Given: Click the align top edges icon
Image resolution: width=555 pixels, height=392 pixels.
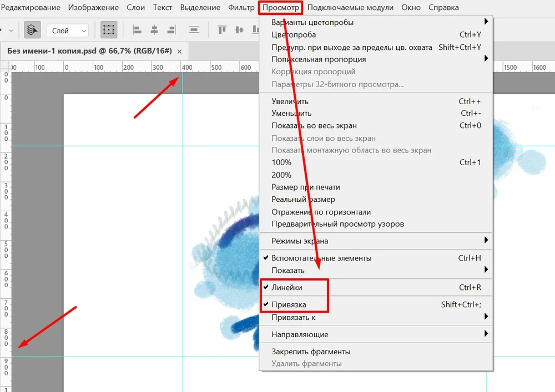Looking at the screenshot, I should coord(222,30).
